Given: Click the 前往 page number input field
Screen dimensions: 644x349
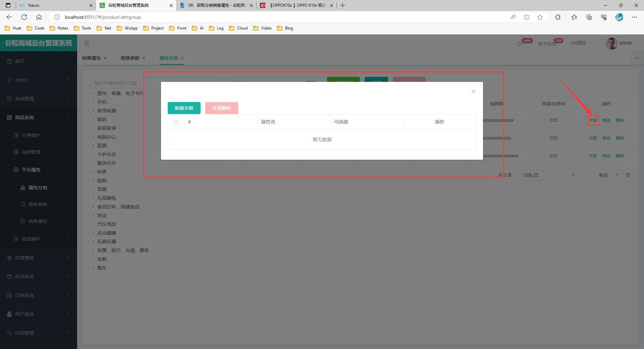Looking at the screenshot, I should (x=616, y=175).
